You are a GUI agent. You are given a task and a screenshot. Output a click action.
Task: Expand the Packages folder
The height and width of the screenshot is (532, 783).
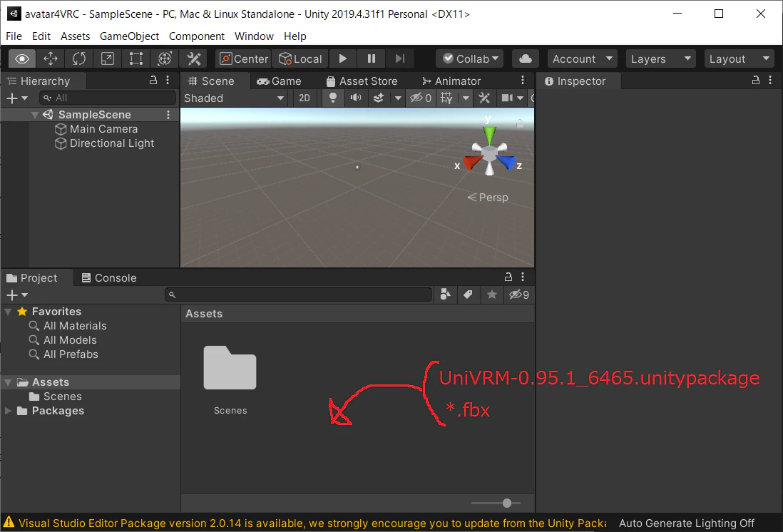click(8, 411)
